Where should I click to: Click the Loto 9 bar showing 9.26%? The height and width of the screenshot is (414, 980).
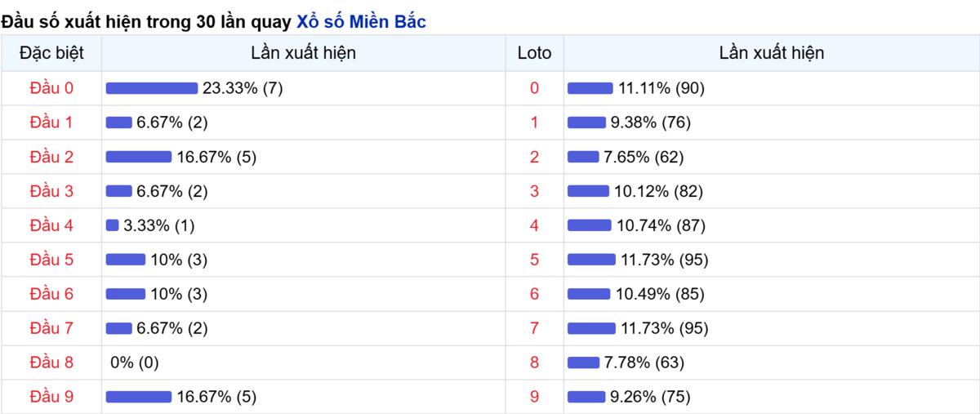586,397
